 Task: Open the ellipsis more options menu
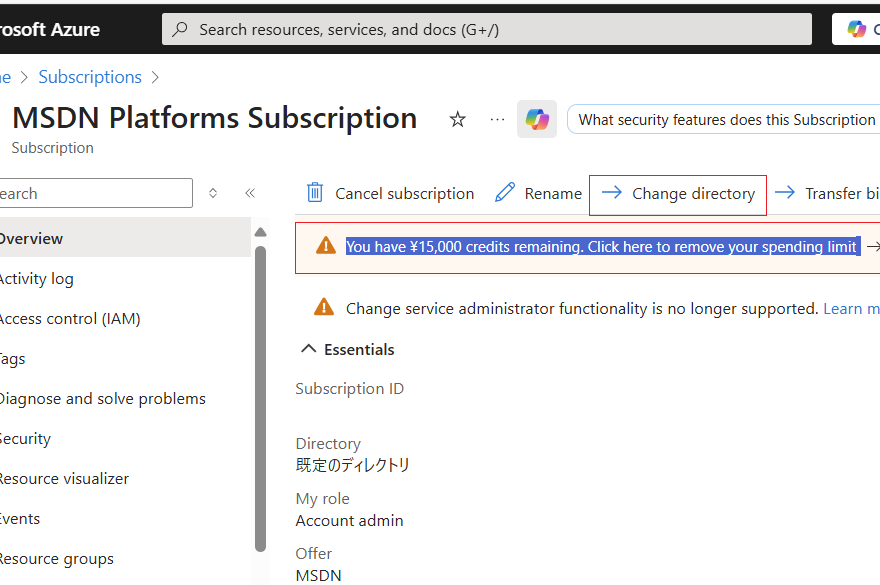pyautogui.click(x=497, y=120)
